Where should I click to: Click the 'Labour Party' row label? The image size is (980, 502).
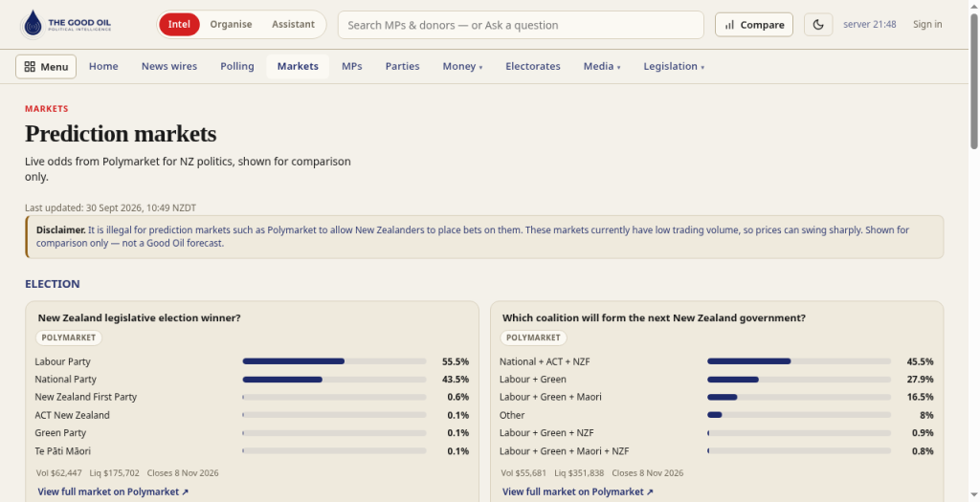coord(62,361)
